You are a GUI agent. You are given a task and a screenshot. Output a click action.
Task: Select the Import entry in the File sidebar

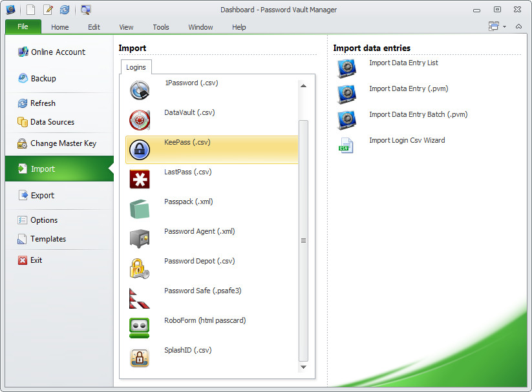pos(59,169)
